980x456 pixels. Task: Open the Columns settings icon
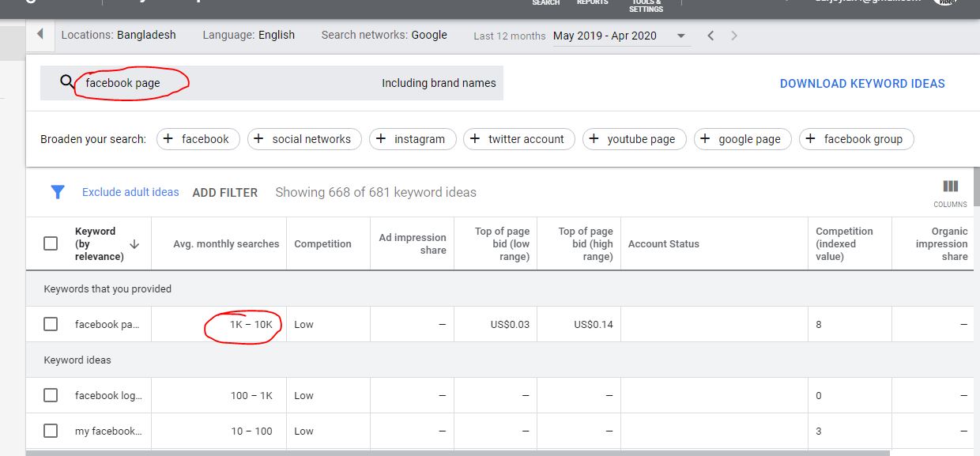click(x=950, y=192)
